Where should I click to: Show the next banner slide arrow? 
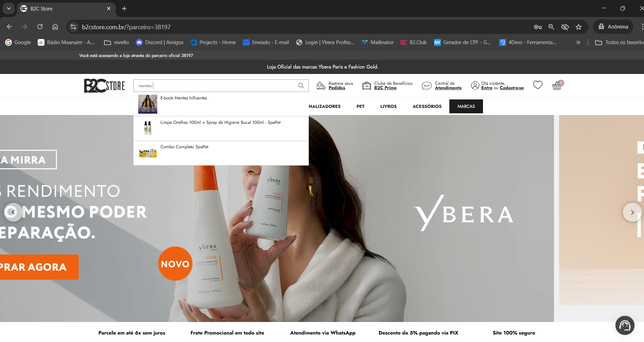point(632,212)
